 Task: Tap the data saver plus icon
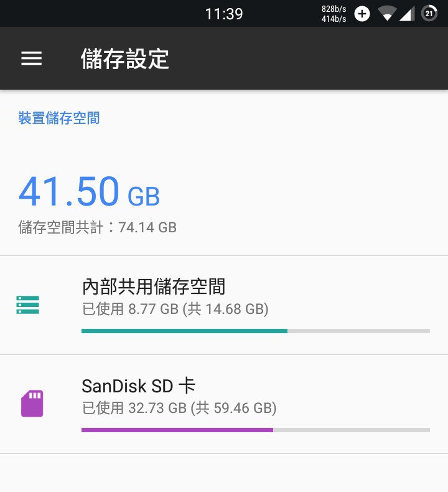click(362, 14)
